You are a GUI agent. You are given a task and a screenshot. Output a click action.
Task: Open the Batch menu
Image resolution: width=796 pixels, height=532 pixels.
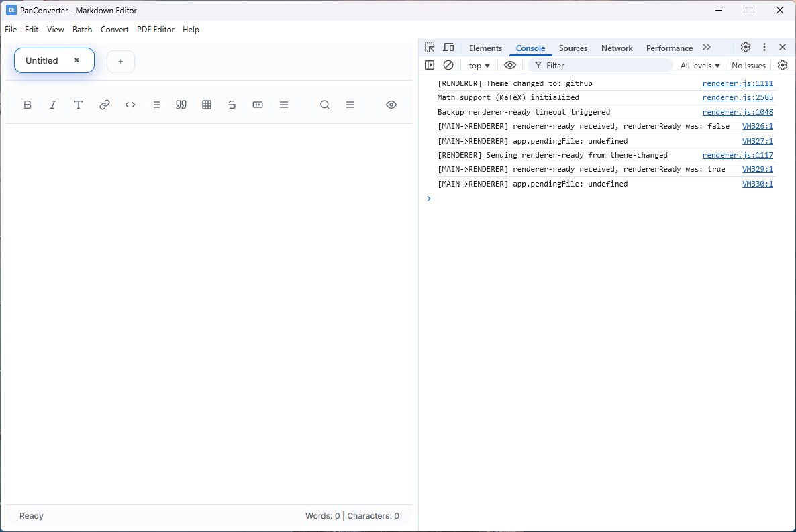(x=83, y=30)
